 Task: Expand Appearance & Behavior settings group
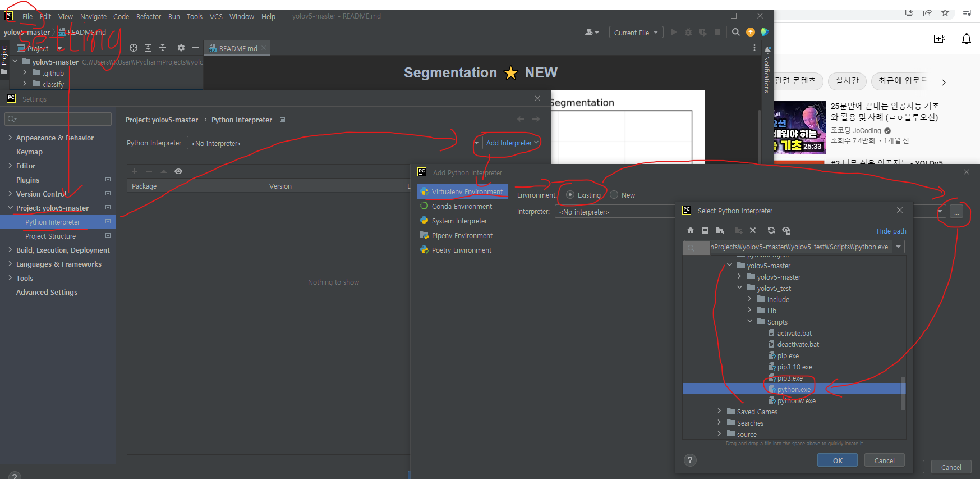click(10, 138)
